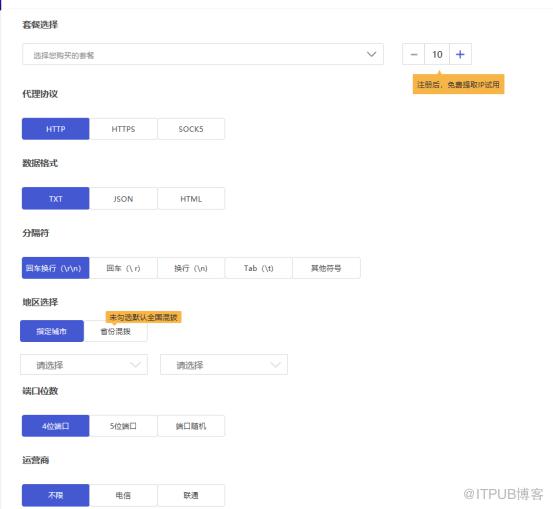Select the 4位端口 port option

(55, 426)
